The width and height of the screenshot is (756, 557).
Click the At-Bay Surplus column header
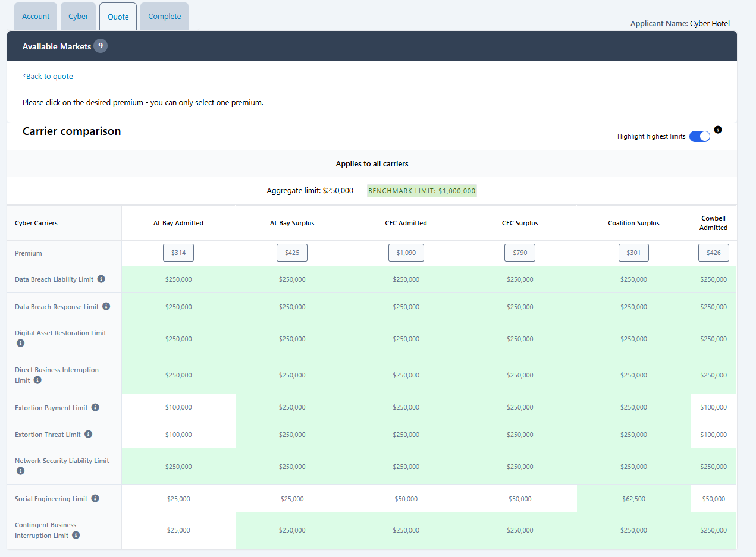click(292, 223)
